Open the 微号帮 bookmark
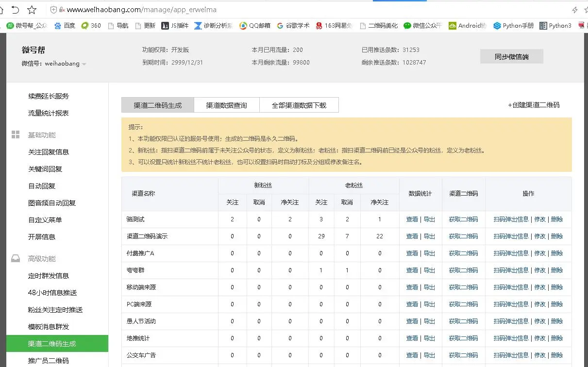588x367 pixels. (x=27, y=26)
